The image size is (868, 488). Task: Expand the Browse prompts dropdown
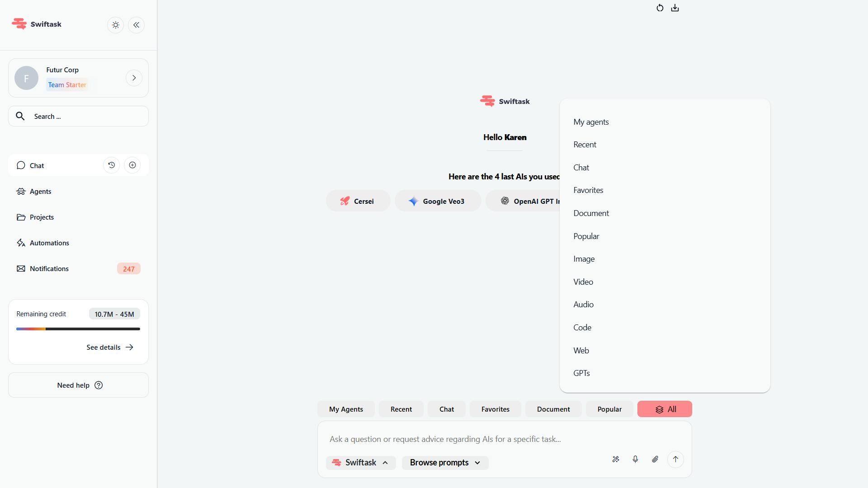click(x=445, y=463)
